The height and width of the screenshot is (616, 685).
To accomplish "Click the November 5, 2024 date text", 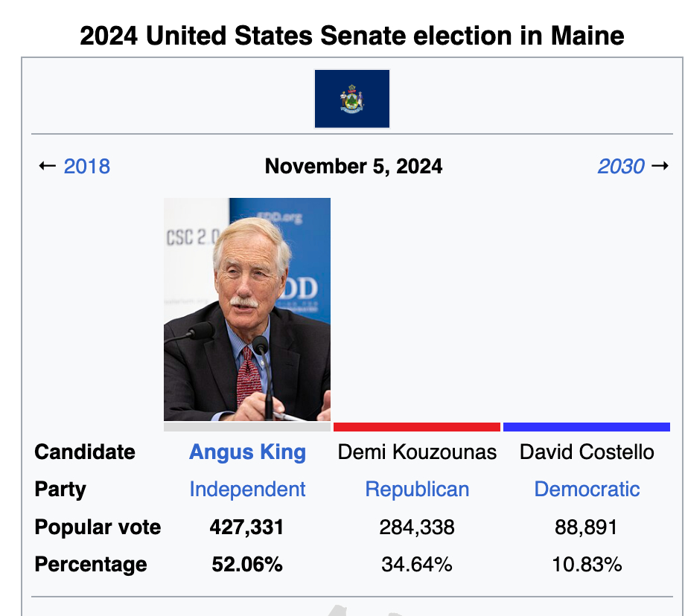I will coord(354,166).
